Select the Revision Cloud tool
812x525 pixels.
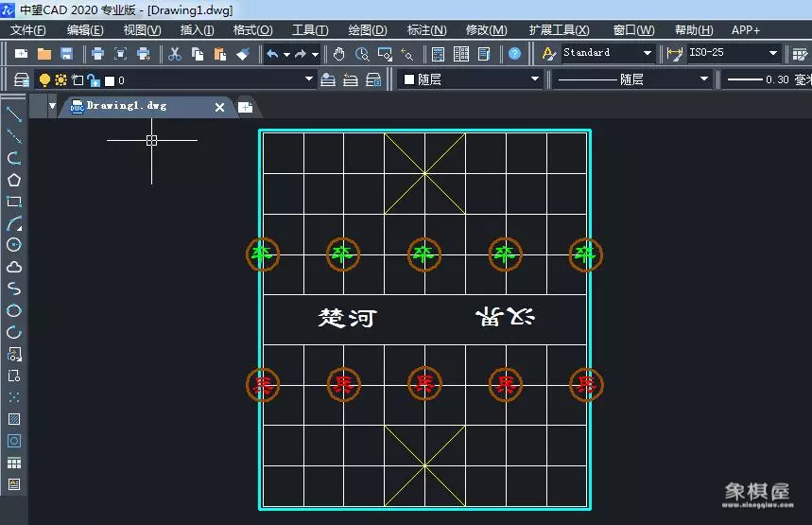tap(14, 267)
